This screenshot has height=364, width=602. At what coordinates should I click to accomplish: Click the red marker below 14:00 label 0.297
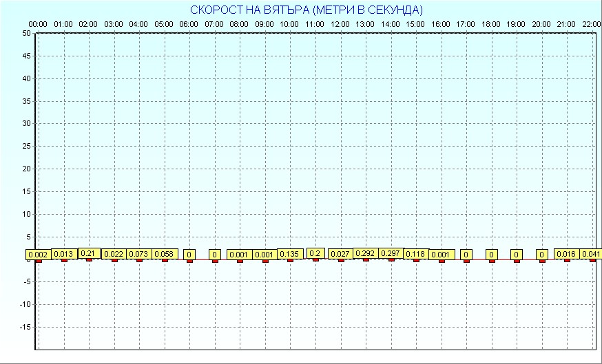pyautogui.click(x=391, y=259)
